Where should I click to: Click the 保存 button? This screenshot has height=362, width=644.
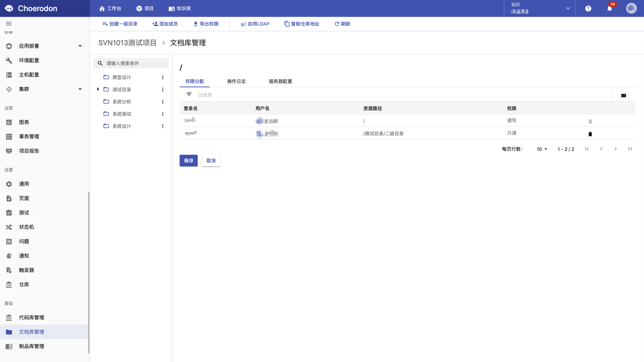189,161
